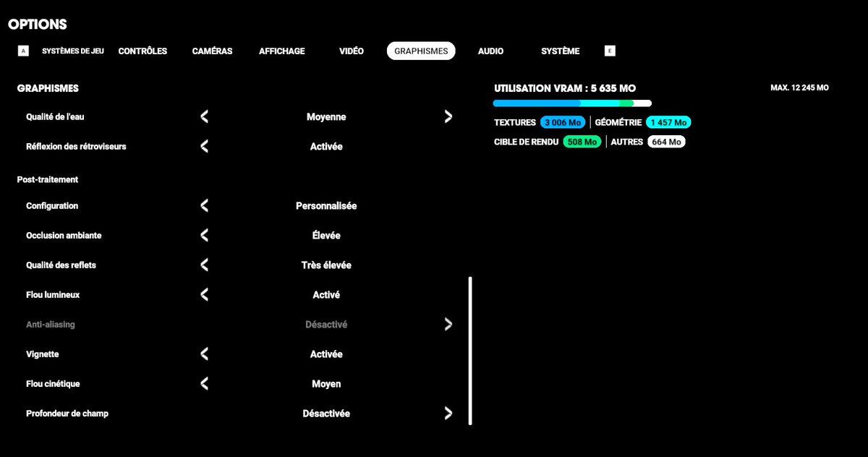The width and height of the screenshot is (868, 457).
Task: Reduce Flou cinétique with left arrow
Action: [205, 384]
